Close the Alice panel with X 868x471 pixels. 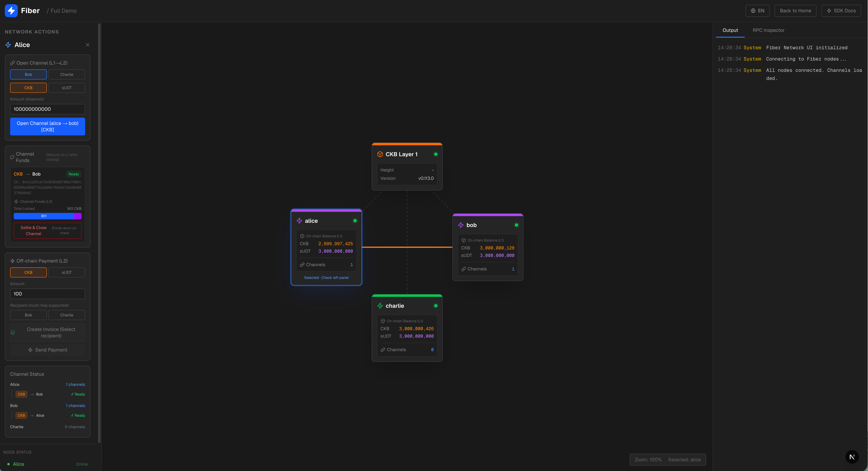[x=88, y=45]
